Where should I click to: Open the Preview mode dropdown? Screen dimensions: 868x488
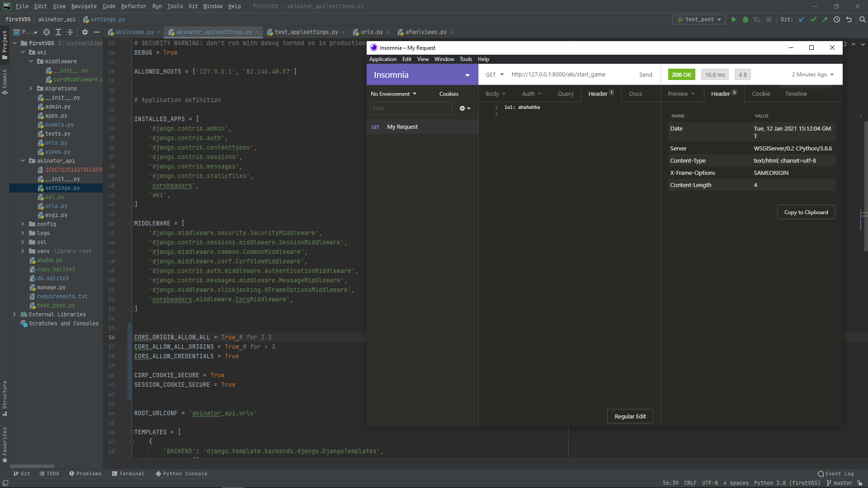pos(681,94)
